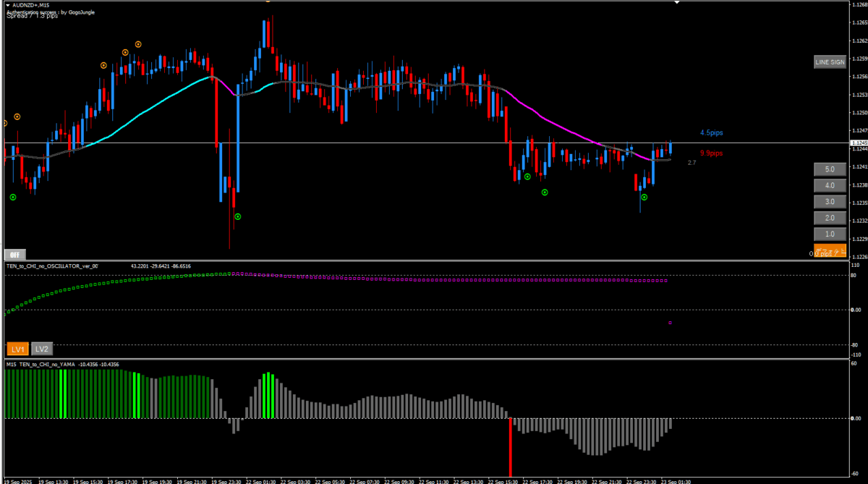The height and width of the screenshot is (484, 868).
Task: Click the red 9.9pips label
Action: 711,153
